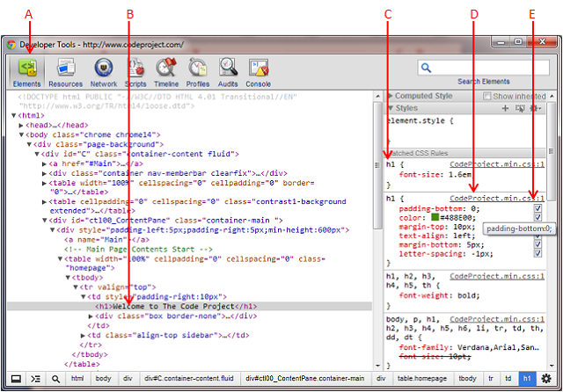Uncheck the margin-bottom property checkbox
Viewport: 563px width, 392px height.
(537, 244)
